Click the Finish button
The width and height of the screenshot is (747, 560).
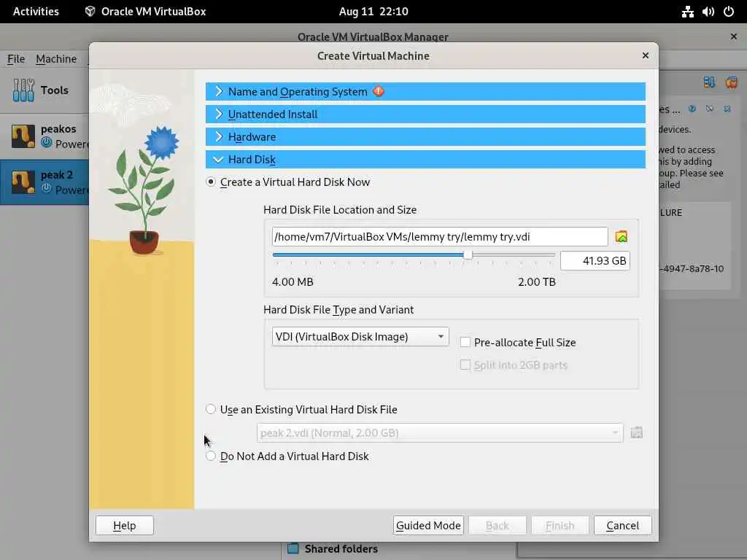click(x=560, y=525)
